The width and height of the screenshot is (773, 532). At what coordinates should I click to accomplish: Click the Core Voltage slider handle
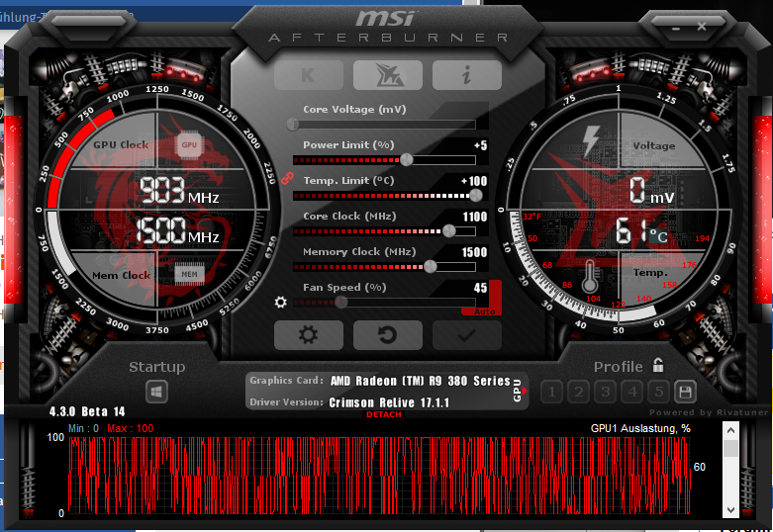(x=293, y=125)
